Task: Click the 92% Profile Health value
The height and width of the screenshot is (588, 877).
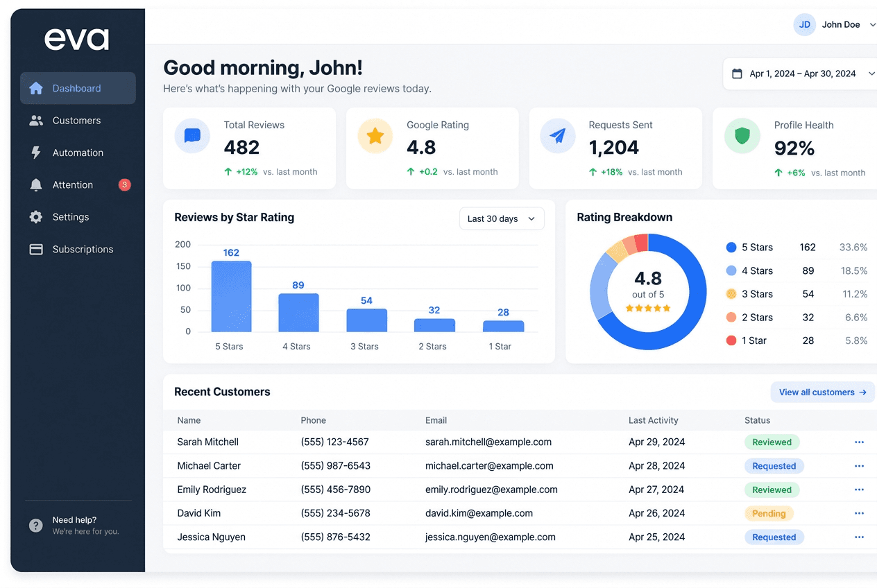Action: [794, 148]
